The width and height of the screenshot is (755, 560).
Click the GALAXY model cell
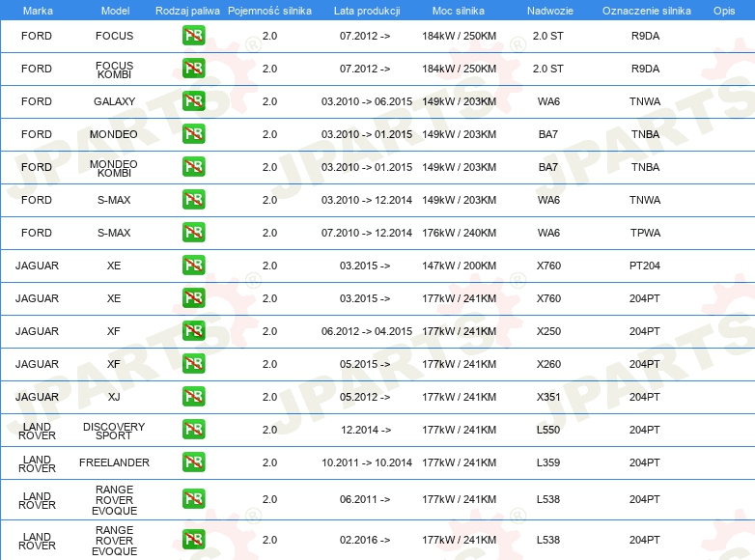(115, 101)
